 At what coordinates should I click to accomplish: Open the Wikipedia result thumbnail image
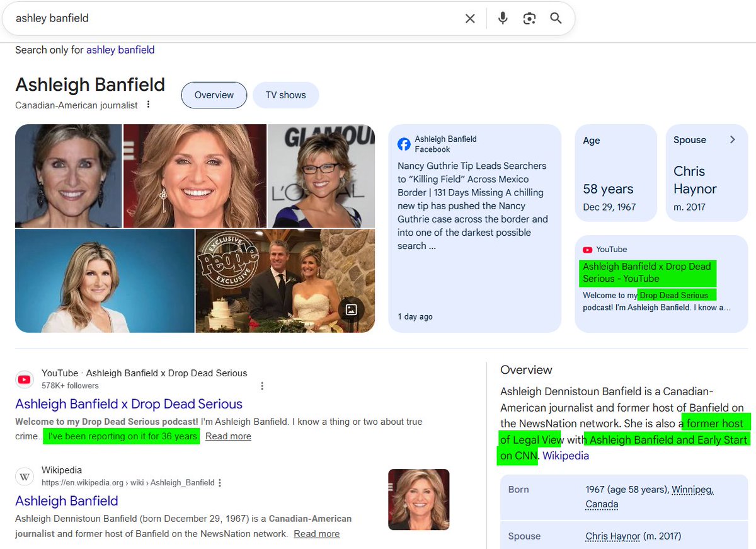point(419,499)
